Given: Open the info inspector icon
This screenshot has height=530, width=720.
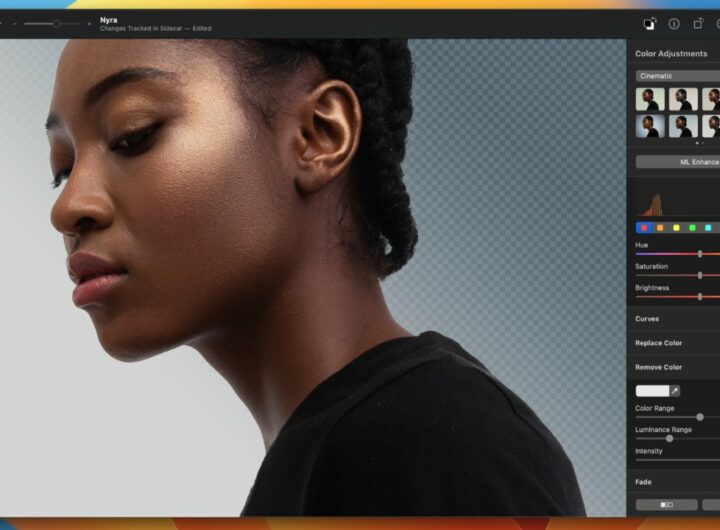Looking at the screenshot, I should point(674,23).
